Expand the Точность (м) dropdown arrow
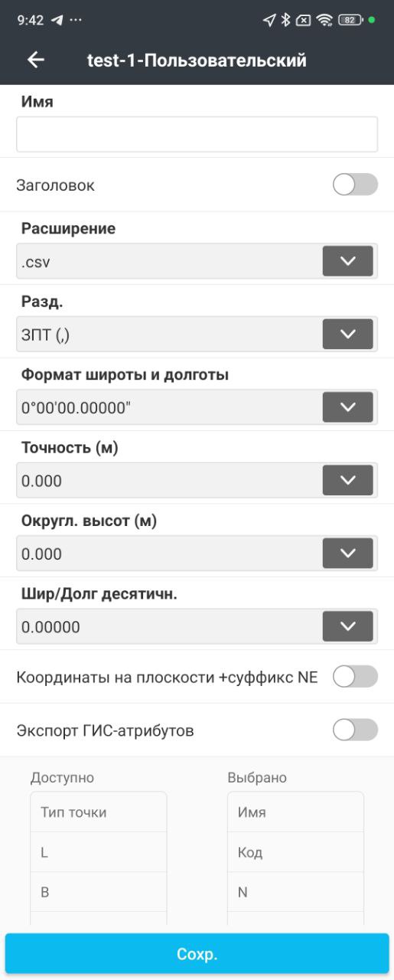The width and height of the screenshot is (394, 980). coord(348,480)
